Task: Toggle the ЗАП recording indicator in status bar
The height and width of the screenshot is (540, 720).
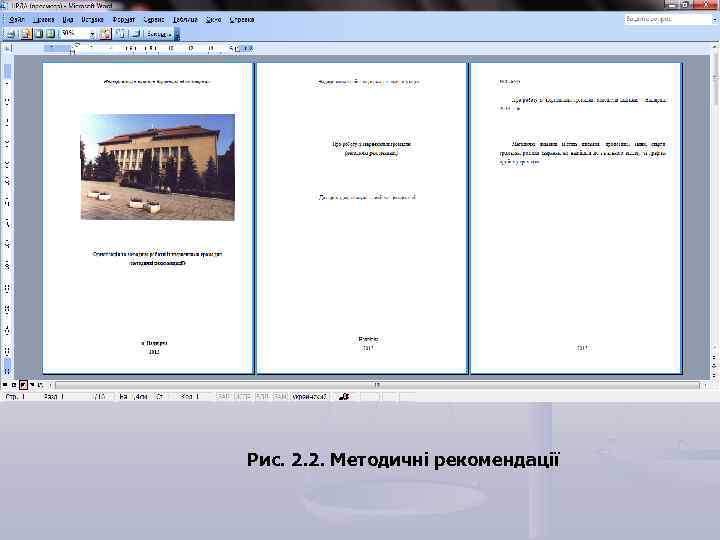Action: (224, 396)
